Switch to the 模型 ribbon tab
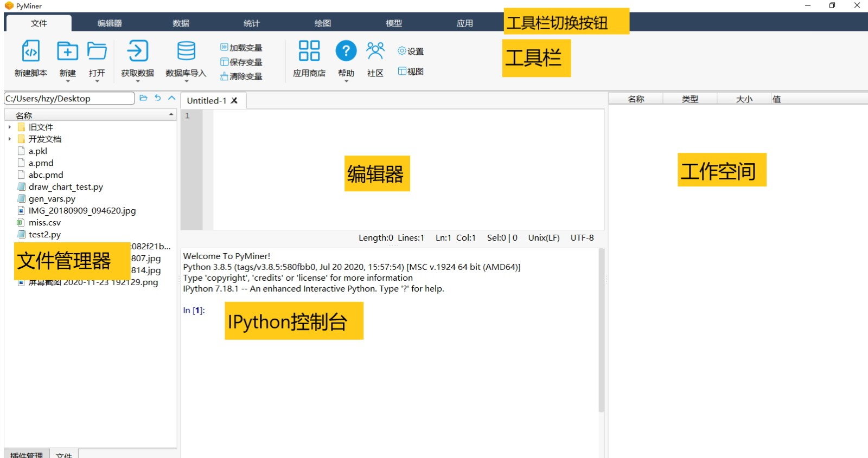Viewport: 868px width, 458px height. (394, 23)
